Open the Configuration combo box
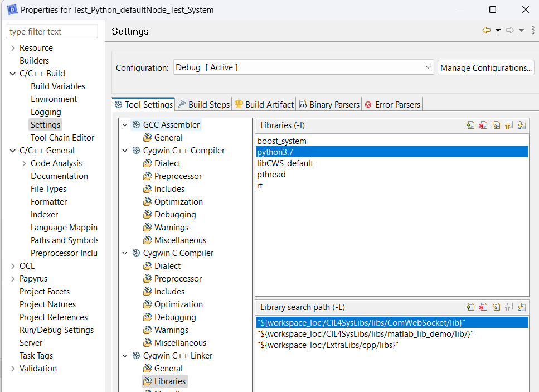This screenshot has height=392, width=539. [304, 67]
